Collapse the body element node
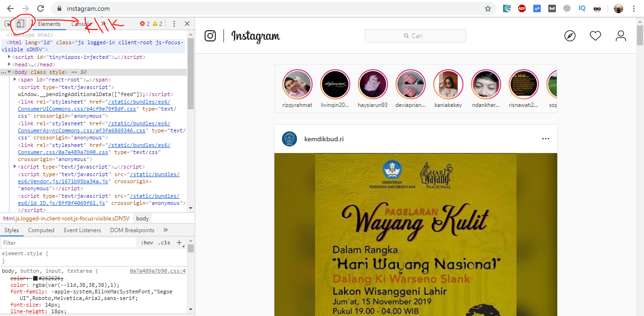Viewport: 644px width, 316px height. (9, 72)
